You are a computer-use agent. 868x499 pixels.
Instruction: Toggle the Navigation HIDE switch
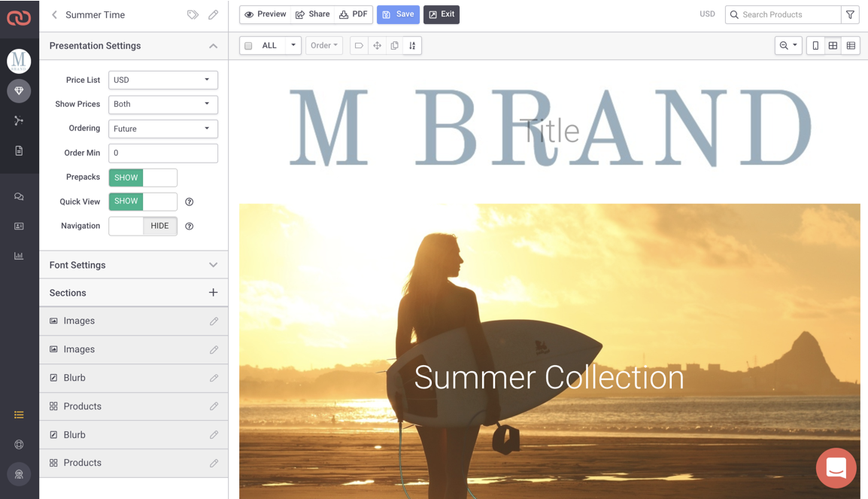click(x=143, y=226)
